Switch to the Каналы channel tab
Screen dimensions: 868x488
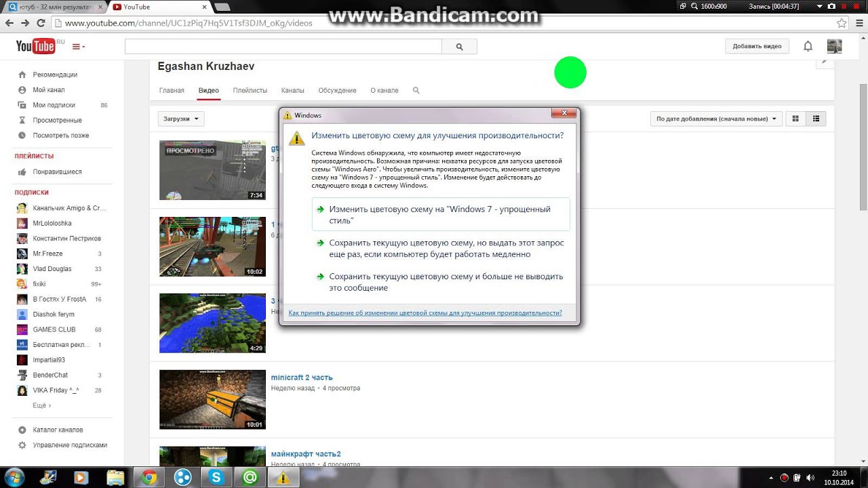[292, 90]
